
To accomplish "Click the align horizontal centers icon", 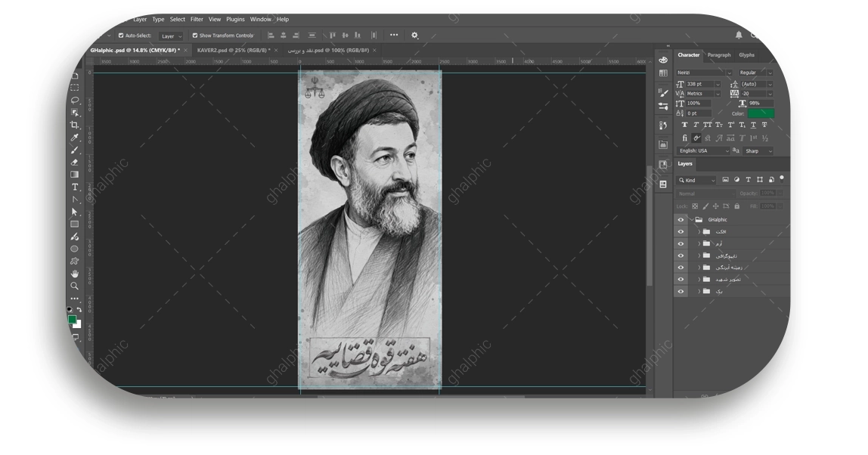I will [283, 35].
